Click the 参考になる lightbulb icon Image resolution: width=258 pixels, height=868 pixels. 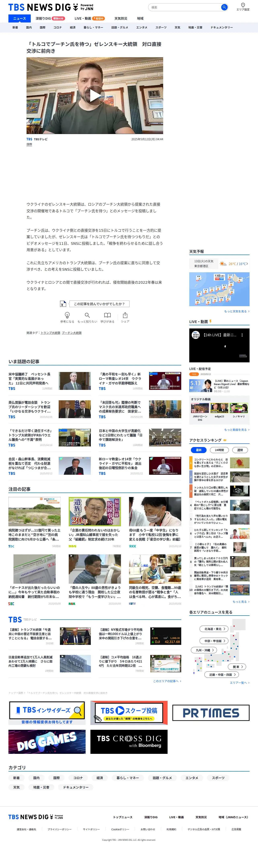(67, 315)
